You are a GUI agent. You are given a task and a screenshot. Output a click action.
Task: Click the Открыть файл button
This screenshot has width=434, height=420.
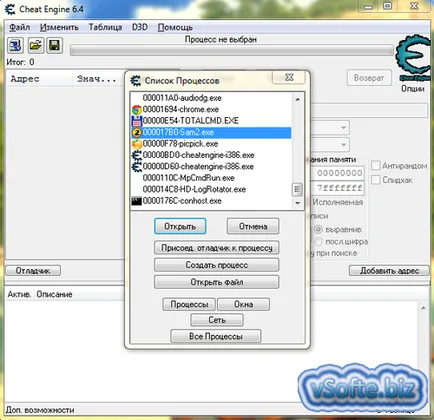217,282
